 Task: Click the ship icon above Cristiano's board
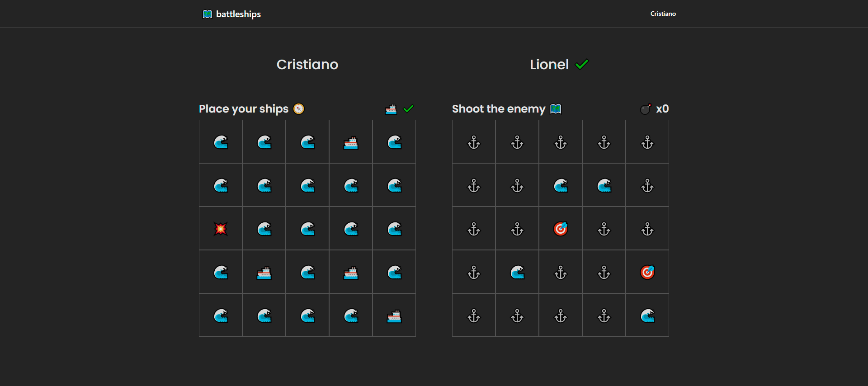391,109
